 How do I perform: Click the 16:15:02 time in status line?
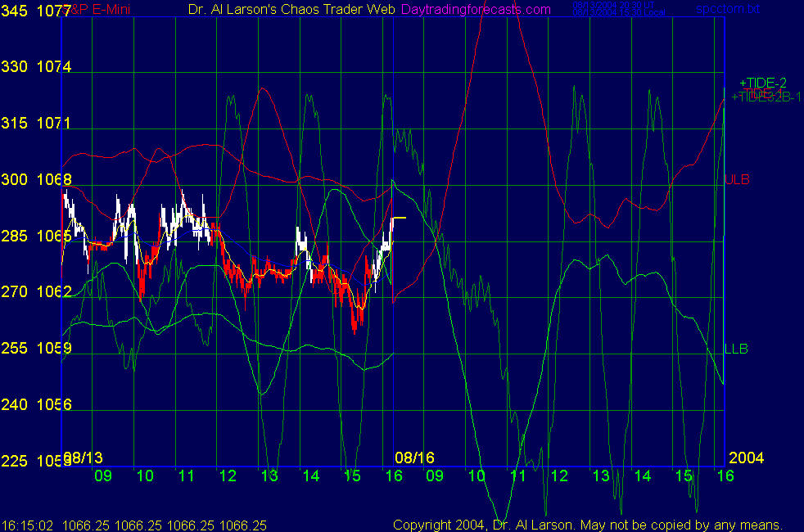pyautogui.click(x=28, y=525)
